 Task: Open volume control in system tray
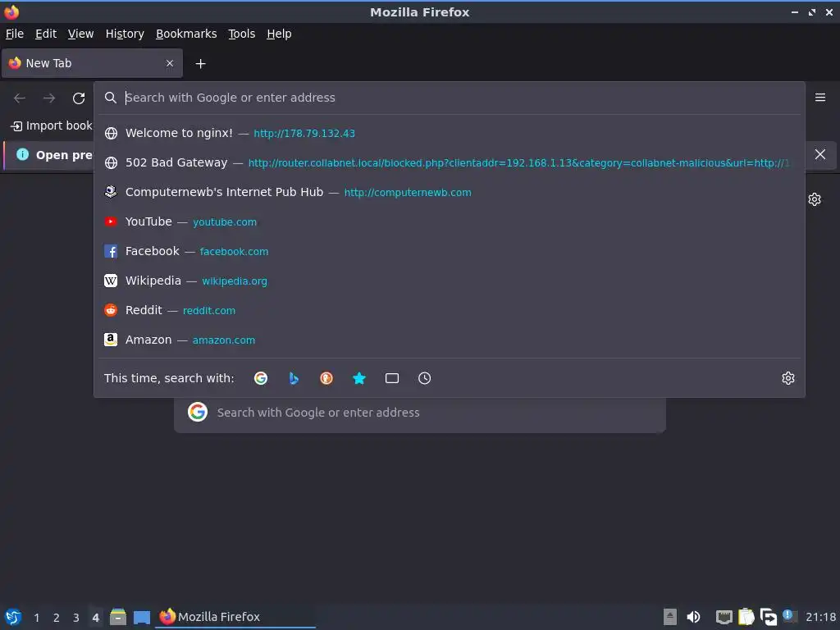[x=693, y=617]
